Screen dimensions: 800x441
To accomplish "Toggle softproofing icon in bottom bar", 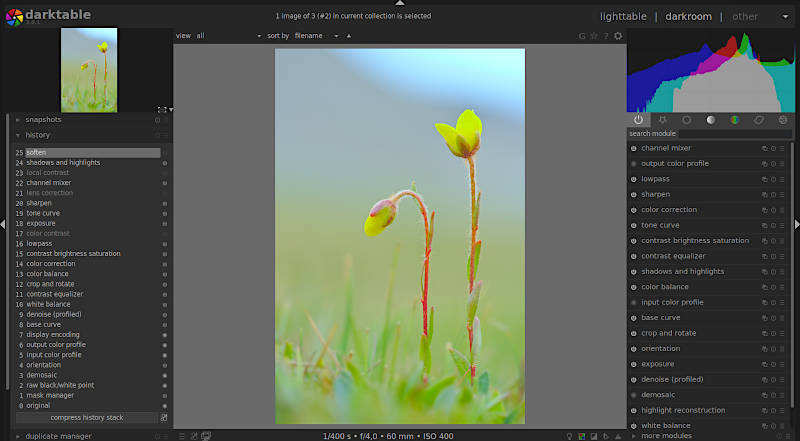I will [x=606, y=436].
